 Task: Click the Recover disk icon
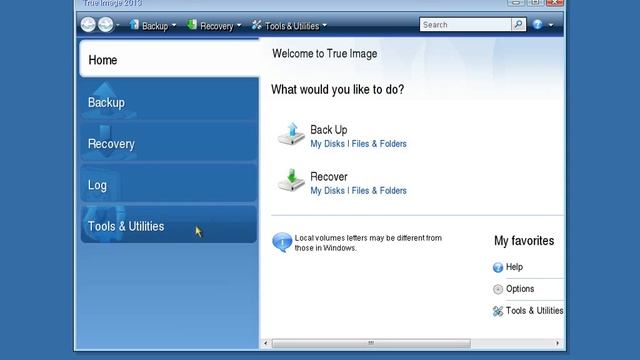(x=291, y=180)
